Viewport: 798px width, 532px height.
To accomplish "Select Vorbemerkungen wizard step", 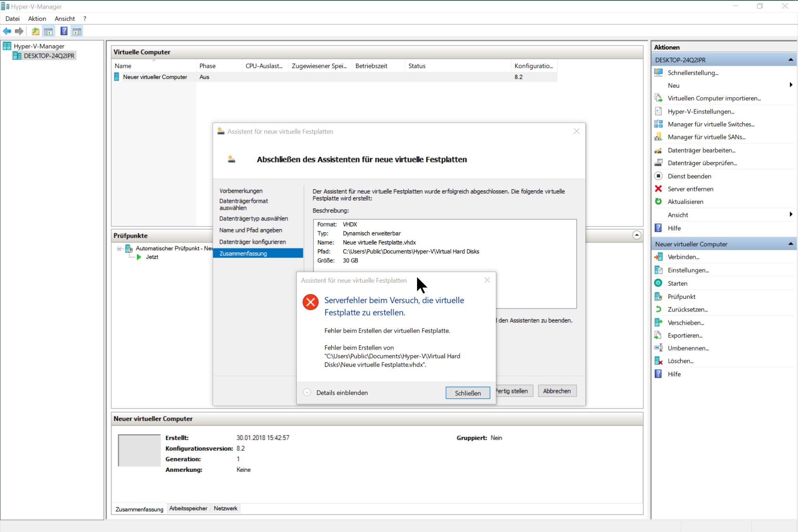I will [x=241, y=191].
